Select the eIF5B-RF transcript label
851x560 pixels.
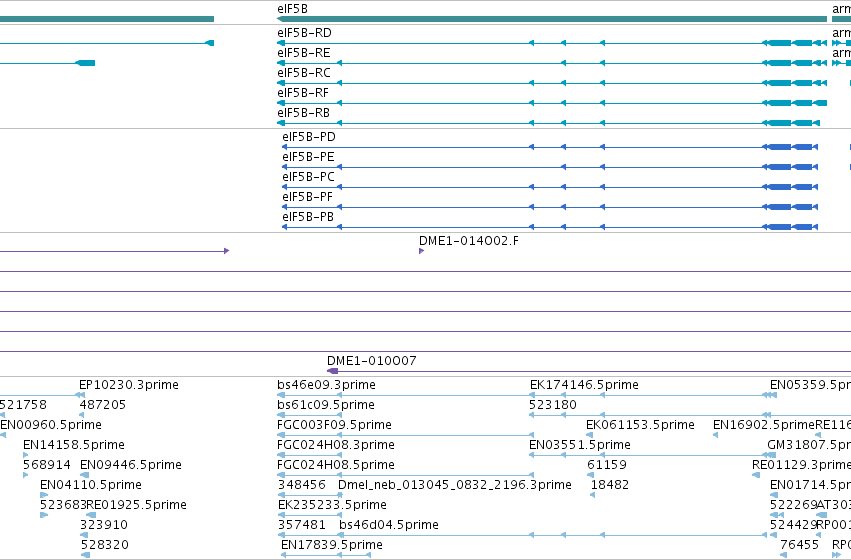coord(303,93)
